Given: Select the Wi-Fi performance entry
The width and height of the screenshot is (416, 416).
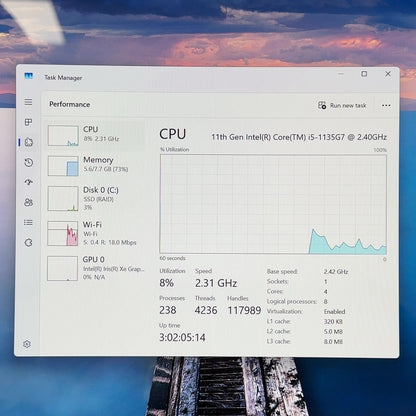Looking at the screenshot, I should (95, 233).
